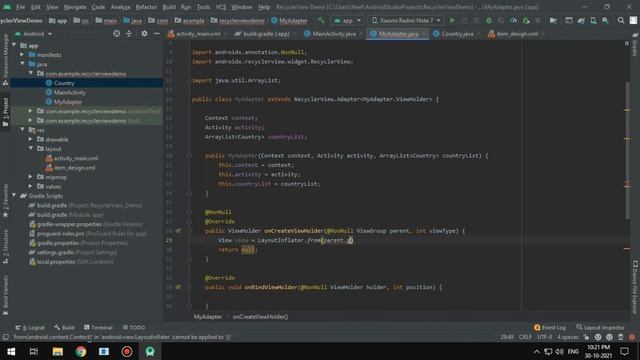Image resolution: width=640 pixels, height=360 pixels.
Task: Toggle the Resource Manager side panel
Action: click(5, 60)
